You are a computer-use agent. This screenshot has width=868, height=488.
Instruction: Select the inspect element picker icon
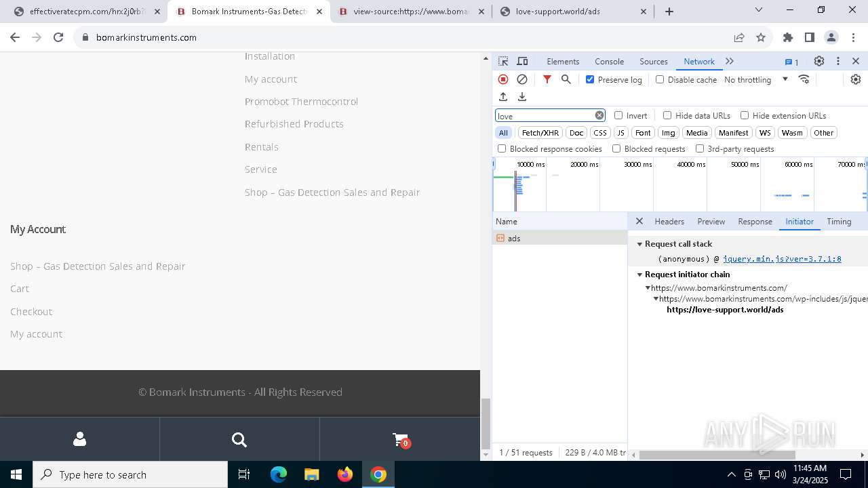(503, 61)
